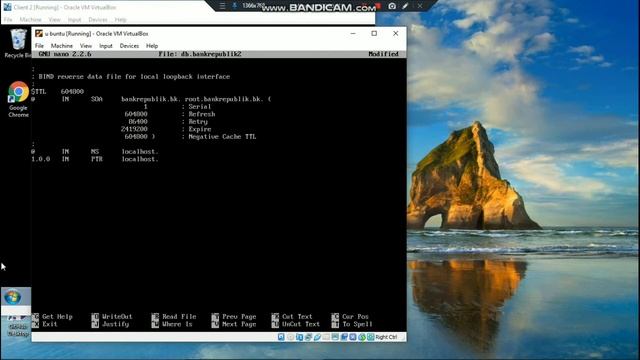Image resolution: width=640 pixels, height=360 pixels.
Task: Open the Devices menu in the Client 2 window
Action: point(98,20)
